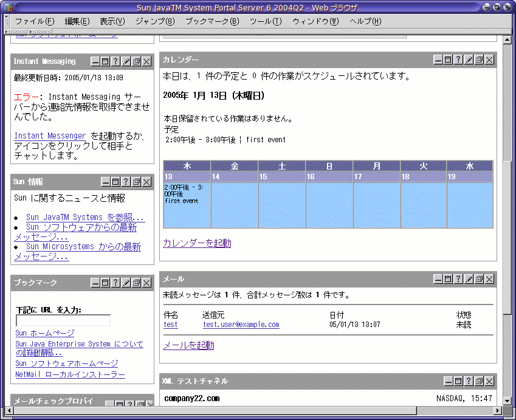The width and height of the screenshot is (516, 420).
Task: Open help for Sun 情報 channel
Action: point(126,182)
